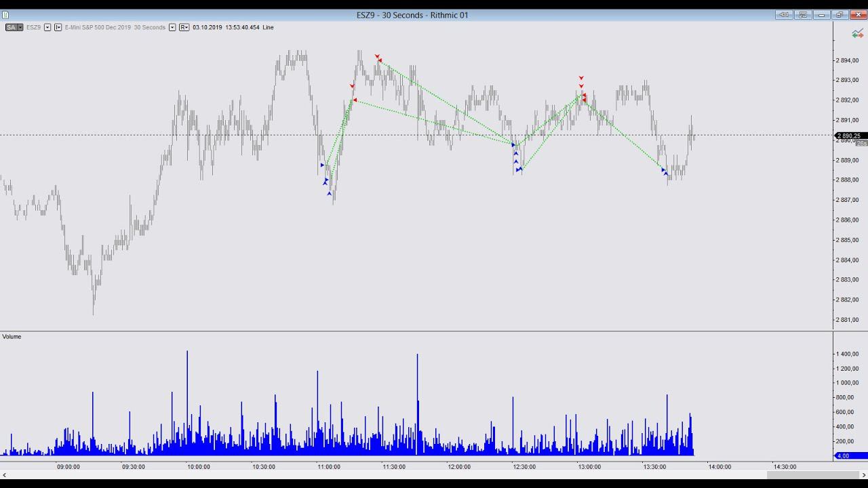Click the ESZ9 symbol label
Screen dimensions: 868x488
coord(34,27)
